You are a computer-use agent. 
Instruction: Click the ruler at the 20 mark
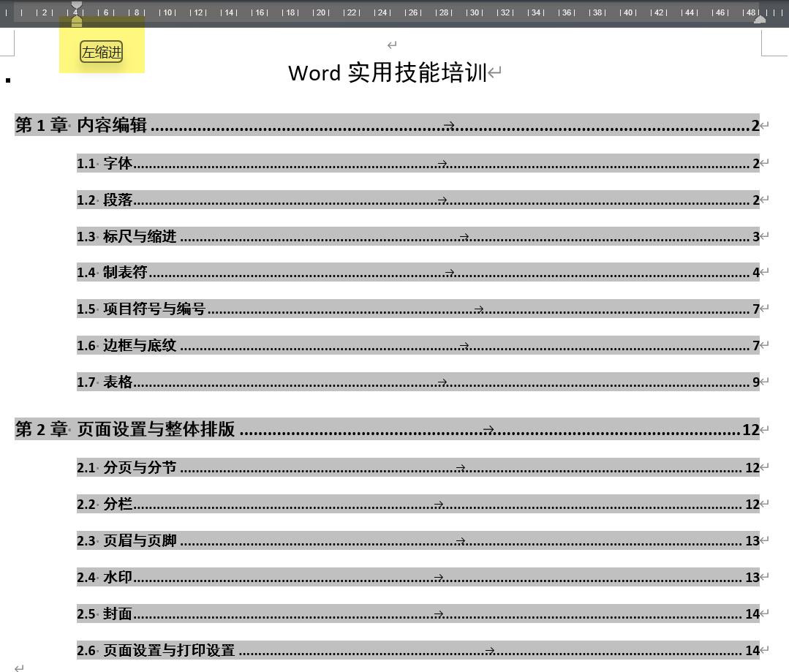tap(321, 12)
